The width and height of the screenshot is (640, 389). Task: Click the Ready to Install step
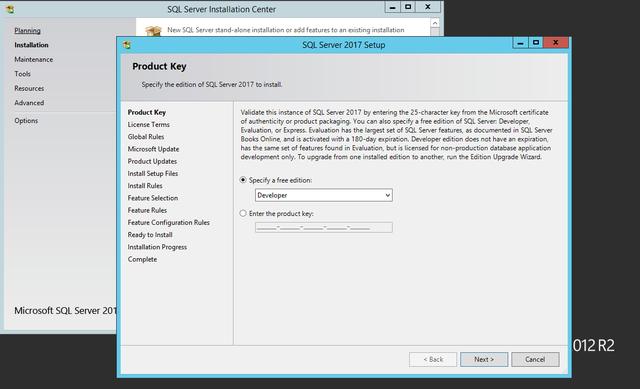click(x=150, y=235)
